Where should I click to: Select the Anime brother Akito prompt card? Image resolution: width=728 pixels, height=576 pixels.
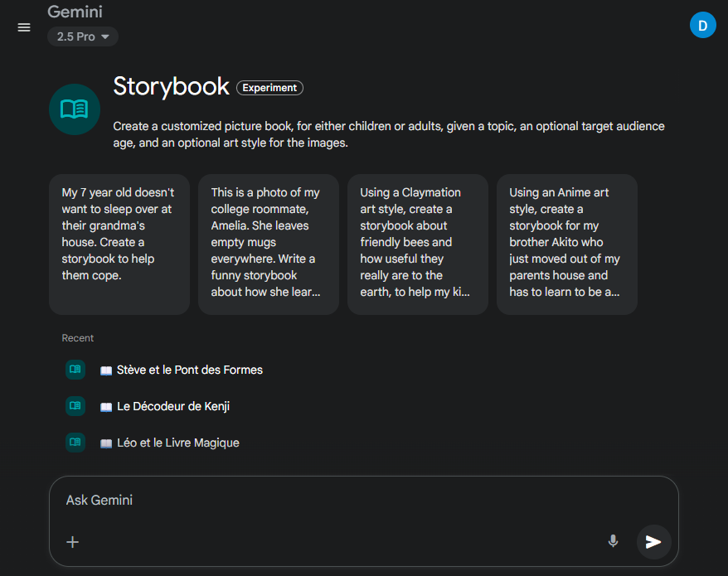point(567,244)
